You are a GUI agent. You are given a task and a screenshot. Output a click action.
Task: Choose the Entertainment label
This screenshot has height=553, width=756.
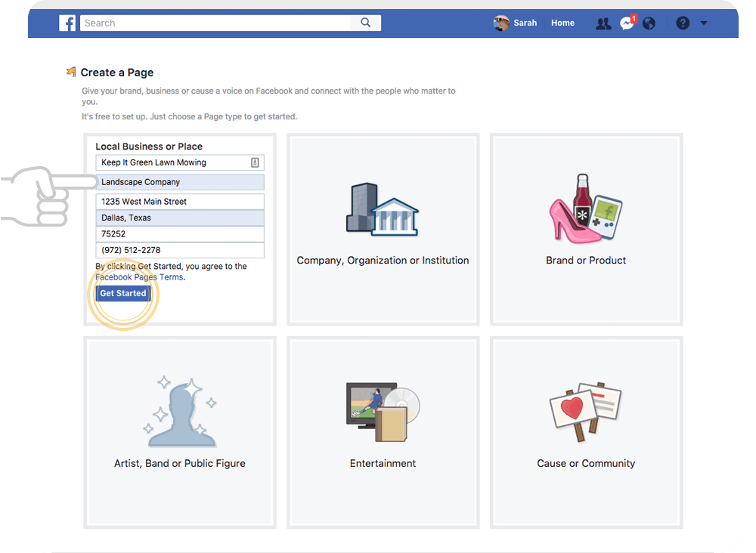click(383, 463)
